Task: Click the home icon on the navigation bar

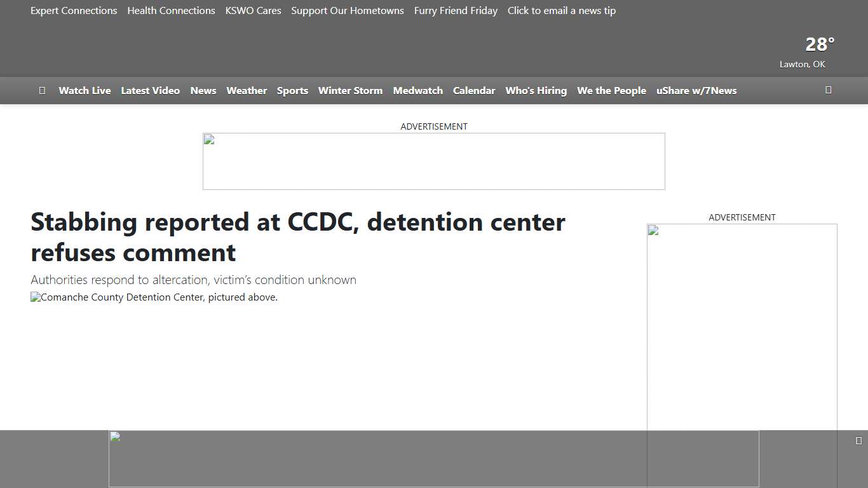Action: coord(42,90)
